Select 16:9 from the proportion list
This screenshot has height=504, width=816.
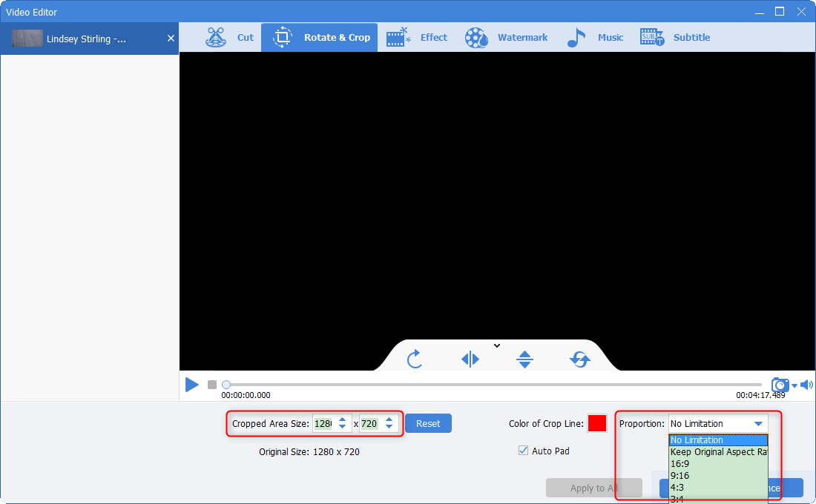coord(680,463)
